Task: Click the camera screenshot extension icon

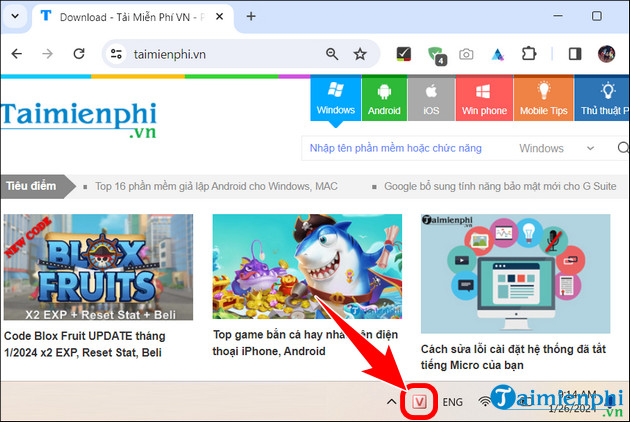Action: [466, 54]
